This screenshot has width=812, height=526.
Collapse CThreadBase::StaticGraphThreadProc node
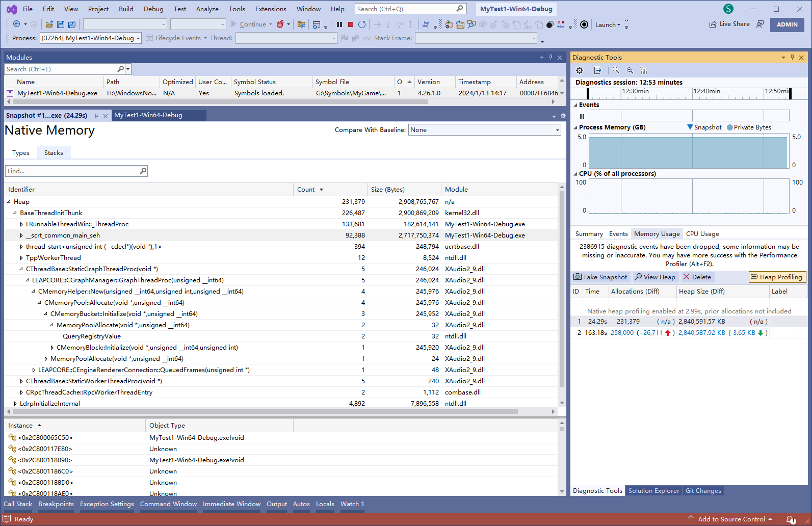click(21, 269)
